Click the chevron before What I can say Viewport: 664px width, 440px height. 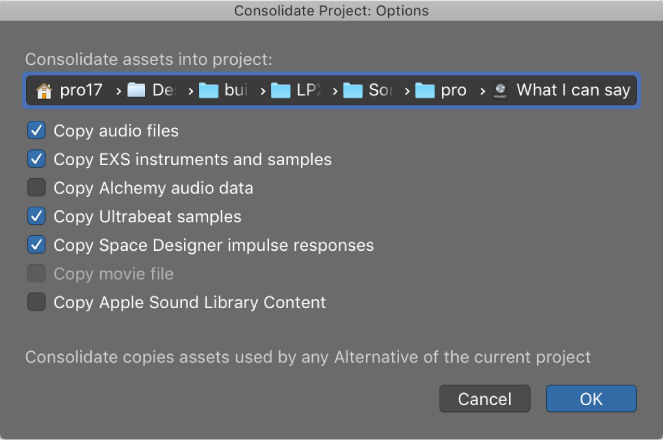click(x=482, y=91)
